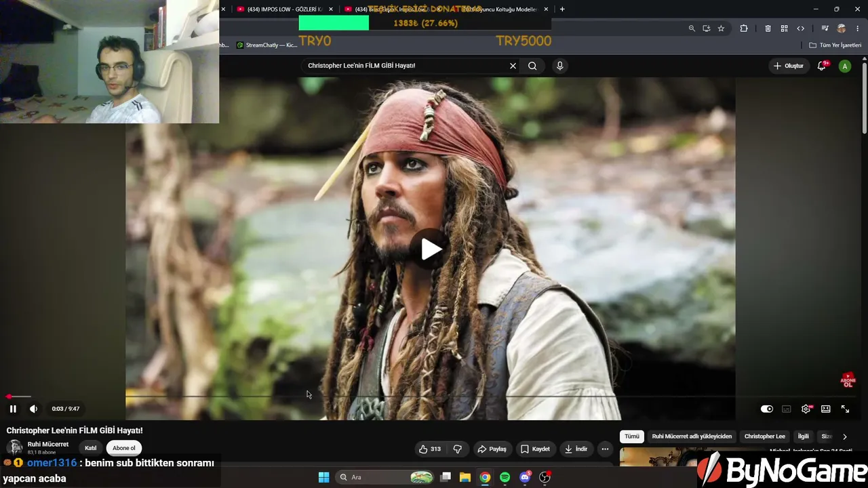Screen dimensions: 868x488
Task: Open the YouTube account avatar menu
Action: (845, 66)
